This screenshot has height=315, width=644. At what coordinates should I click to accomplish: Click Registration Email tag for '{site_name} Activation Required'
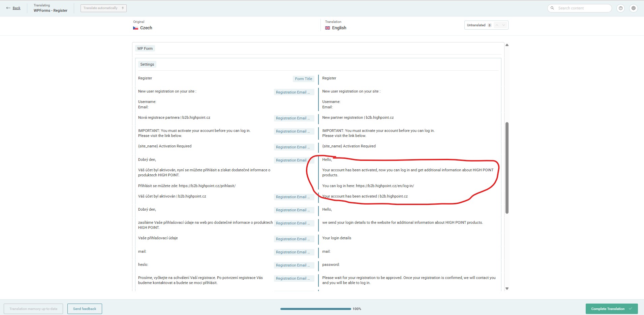click(294, 147)
